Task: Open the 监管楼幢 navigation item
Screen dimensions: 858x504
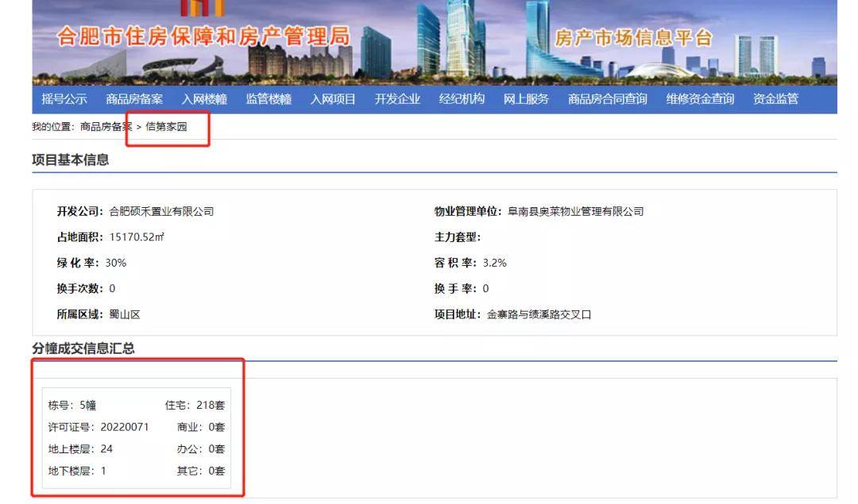Action: 269,99
